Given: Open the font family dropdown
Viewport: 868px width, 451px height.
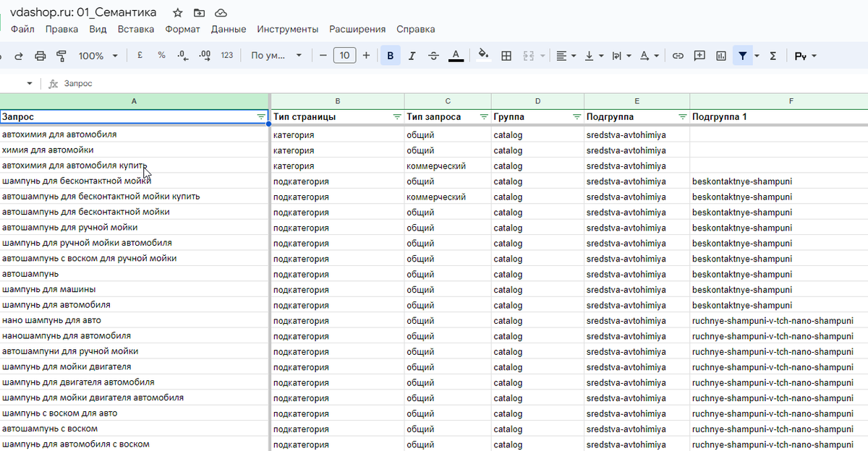Looking at the screenshot, I should [276, 56].
